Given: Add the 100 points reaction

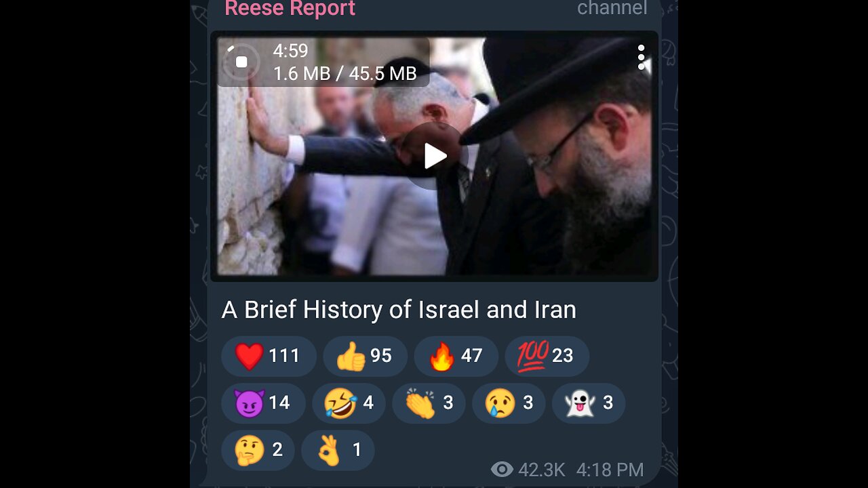Looking at the screenshot, I should coord(547,356).
